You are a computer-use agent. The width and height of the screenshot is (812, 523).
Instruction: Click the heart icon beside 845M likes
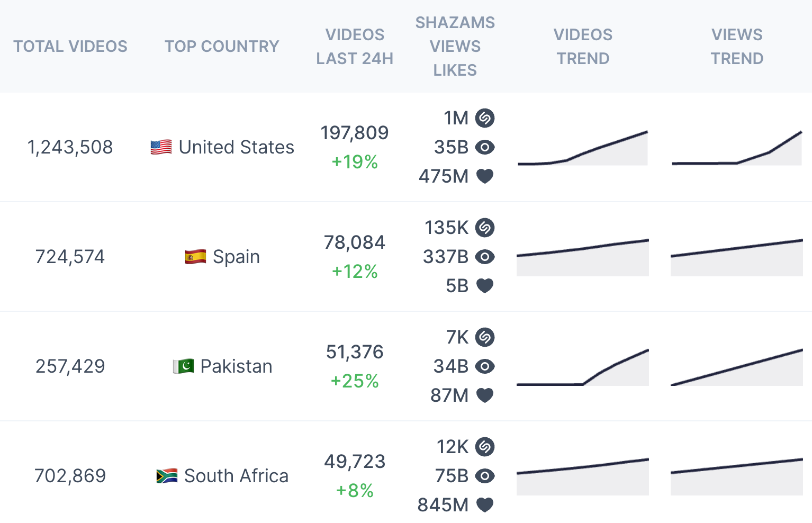(x=484, y=505)
